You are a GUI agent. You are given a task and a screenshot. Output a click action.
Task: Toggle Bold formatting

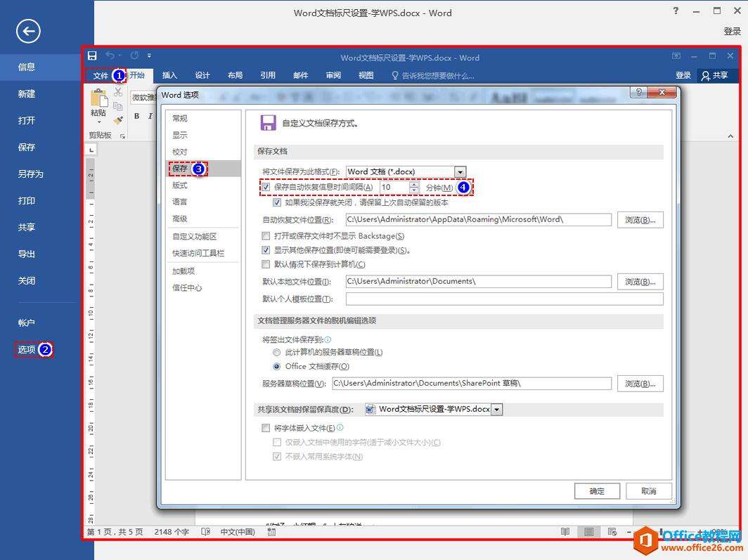point(137,116)
